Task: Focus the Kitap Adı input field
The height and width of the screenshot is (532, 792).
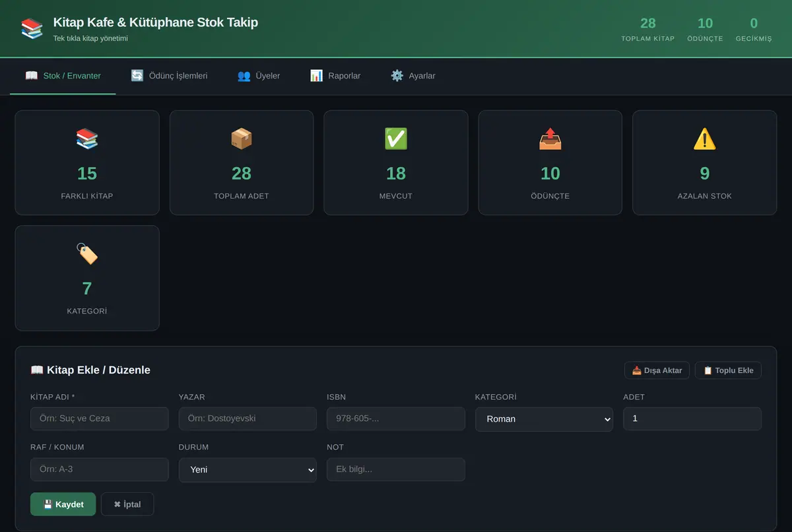Action: [x=100, y=418]
